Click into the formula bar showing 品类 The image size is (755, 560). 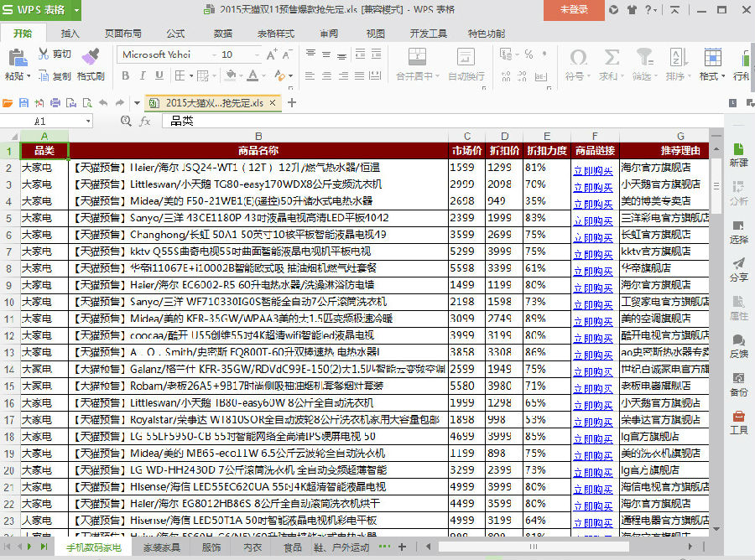click(442, 122)
